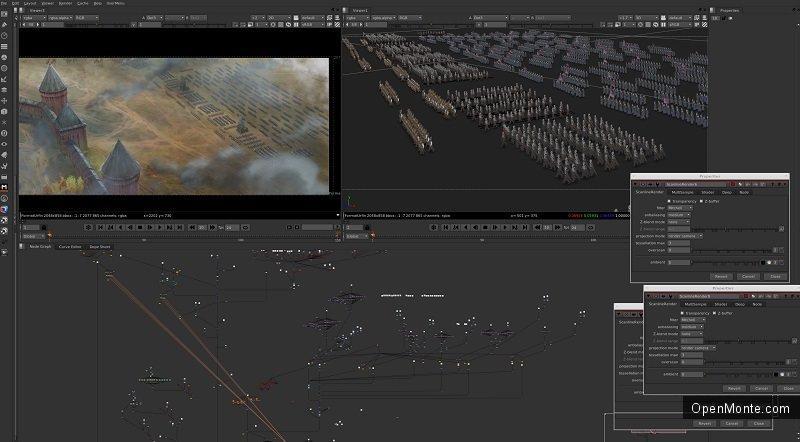Click stop in left viewer playback controls
This screenshot has width=800, height=442.
[x=140, y=228]
